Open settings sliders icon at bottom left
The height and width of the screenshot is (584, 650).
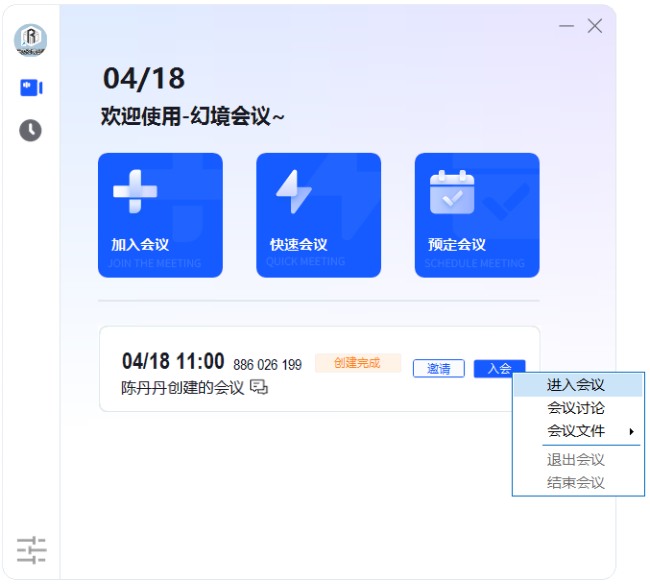click(x=31, y=550)
